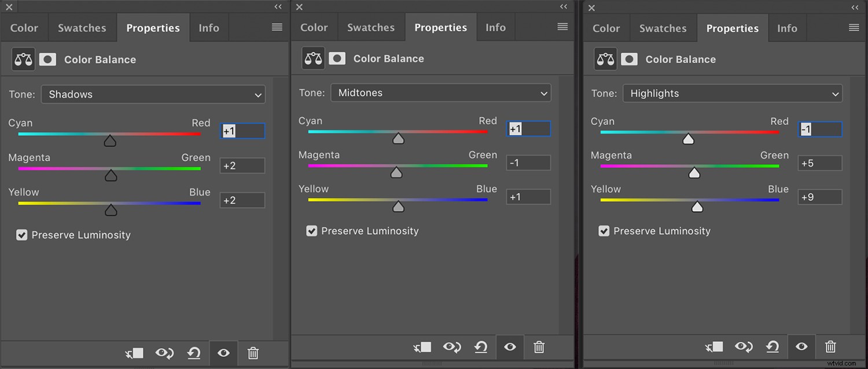Open the Tone dropdown set to Highlights

pyautogui.click(x=732, y=93)
